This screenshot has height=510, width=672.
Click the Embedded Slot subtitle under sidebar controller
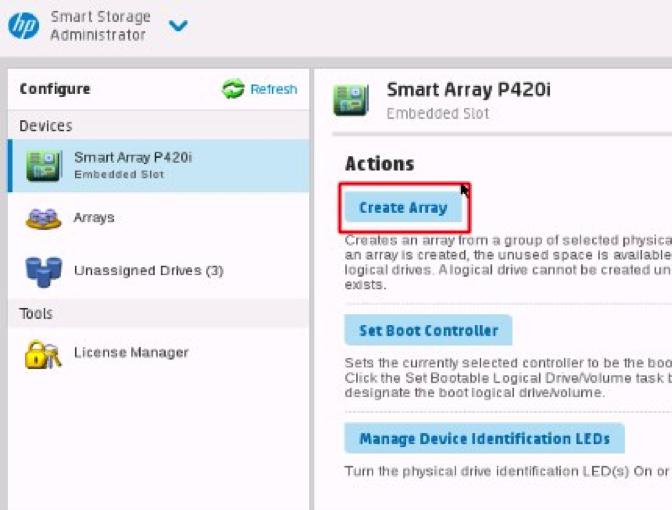coord(119,175)
